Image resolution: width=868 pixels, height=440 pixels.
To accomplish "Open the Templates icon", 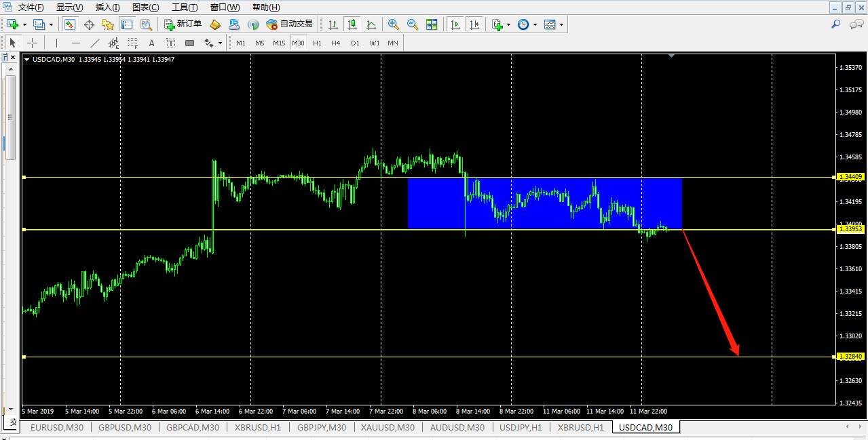I will (x=549, y=24).
